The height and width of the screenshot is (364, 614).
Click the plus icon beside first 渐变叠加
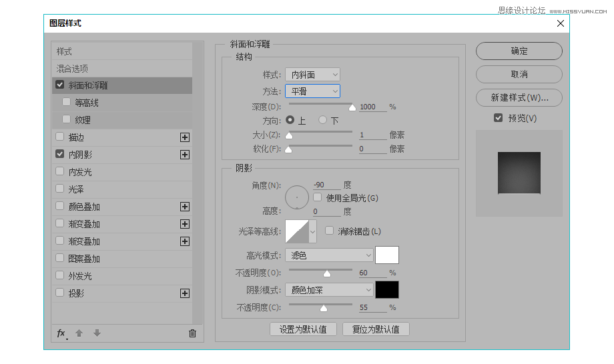[185, 224]
